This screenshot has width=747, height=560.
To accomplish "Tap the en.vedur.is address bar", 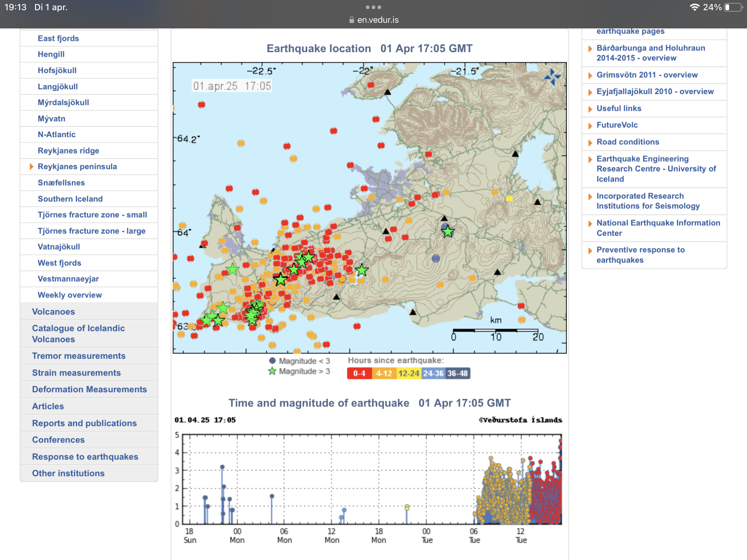I will click(373, 20).
